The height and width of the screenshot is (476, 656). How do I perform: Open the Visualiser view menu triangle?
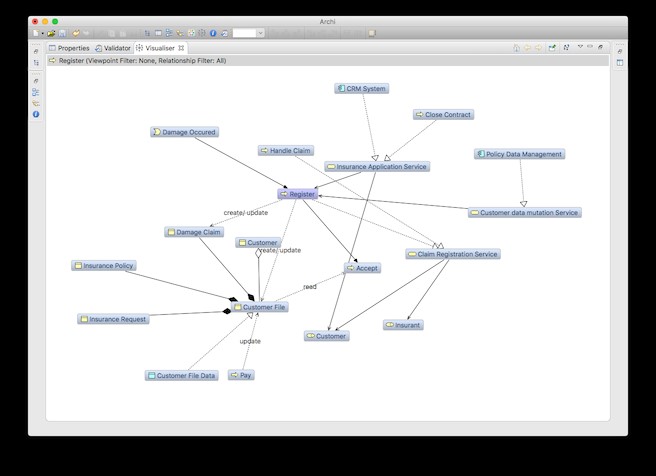click(x=580, y=46)
